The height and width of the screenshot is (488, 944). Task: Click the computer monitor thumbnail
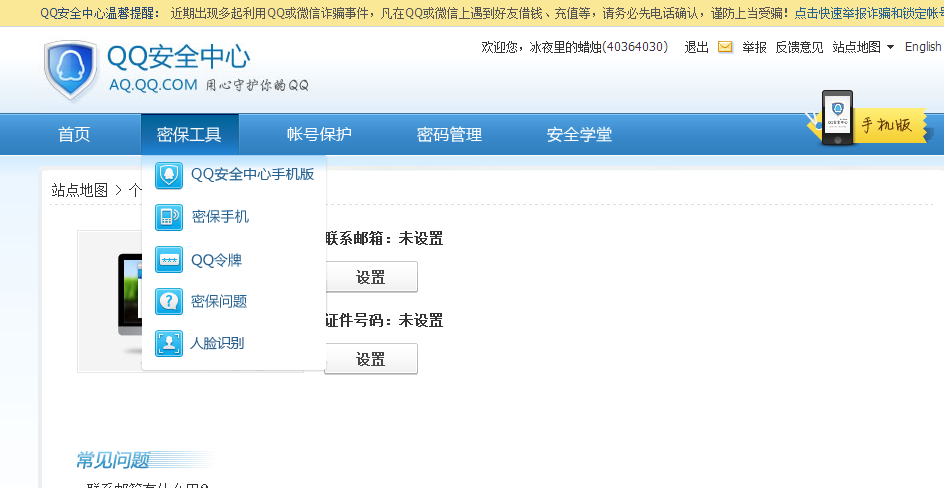129,301
